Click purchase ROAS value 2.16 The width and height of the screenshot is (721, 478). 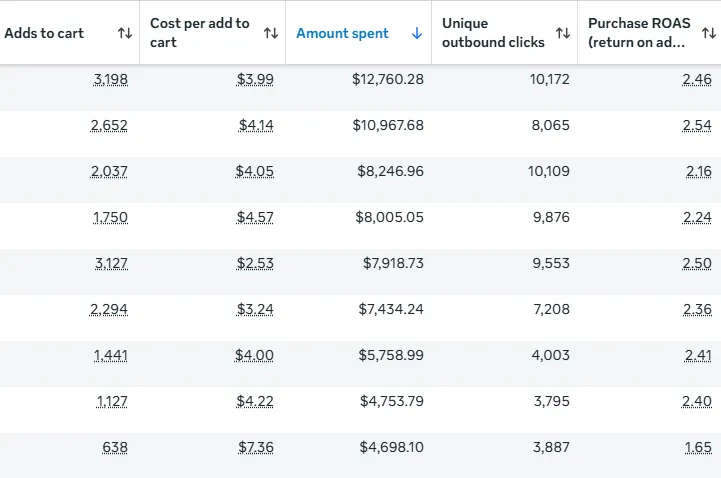pyautogui.click(x=699, y=171)
